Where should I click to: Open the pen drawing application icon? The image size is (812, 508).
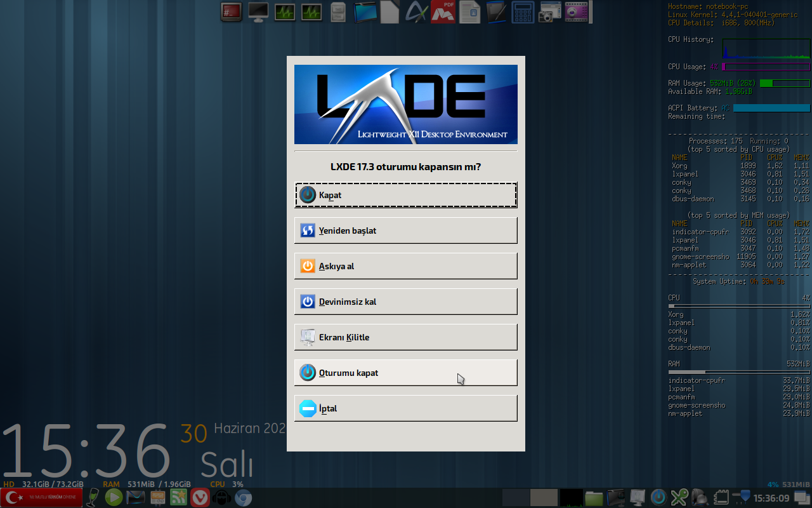[416, 11]
